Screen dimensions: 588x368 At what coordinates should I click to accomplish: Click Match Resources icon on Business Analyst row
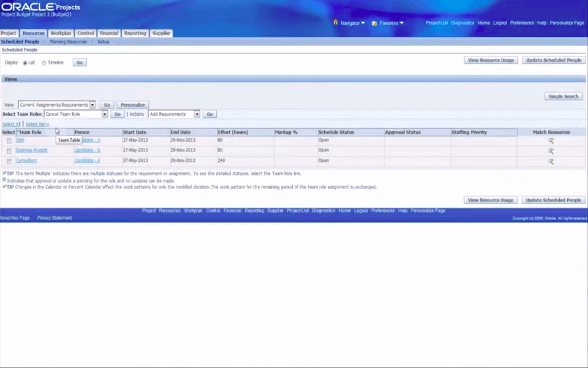550,150
